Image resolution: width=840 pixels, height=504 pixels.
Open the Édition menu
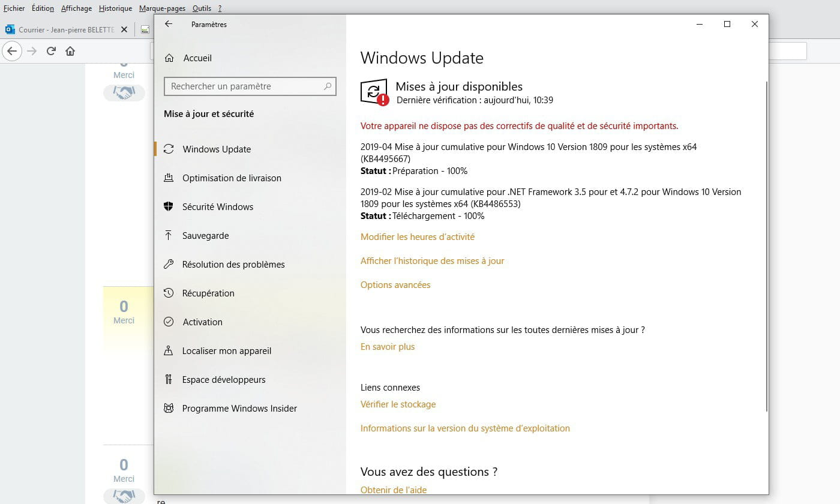coord(43,8)
